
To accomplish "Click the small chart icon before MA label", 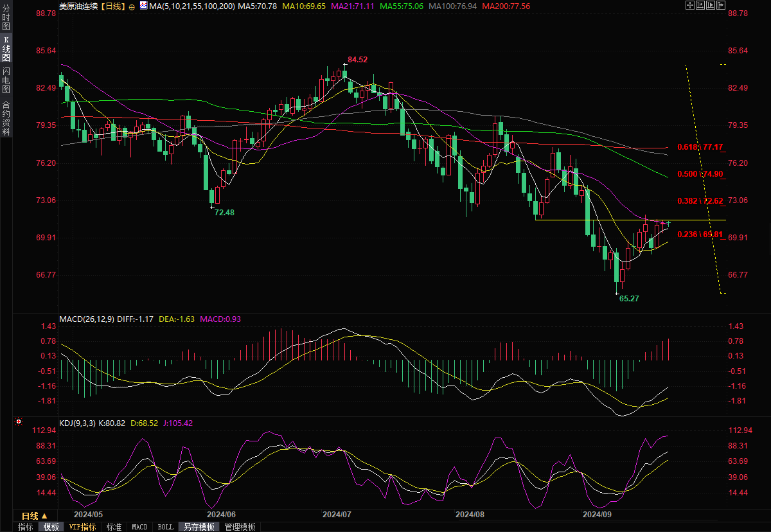I will 144,6.
